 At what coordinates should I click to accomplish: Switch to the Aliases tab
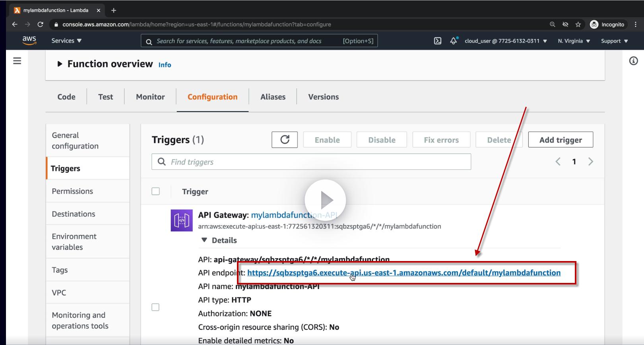click(273, 97)
